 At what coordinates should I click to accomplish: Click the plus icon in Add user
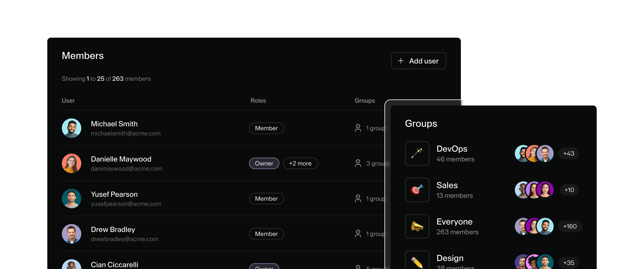(401, 61)
